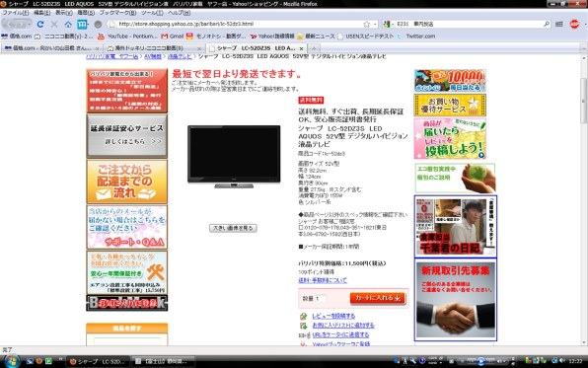Open the USENスピードテスト bookmark
This screenshot has width=588, height=368.
coord(366,37)
